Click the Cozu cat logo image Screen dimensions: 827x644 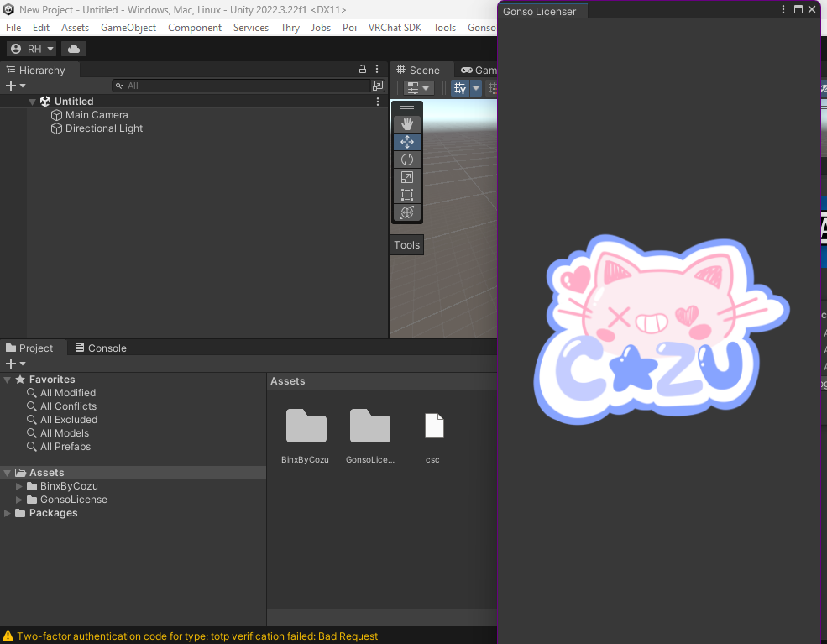point(661,328)
